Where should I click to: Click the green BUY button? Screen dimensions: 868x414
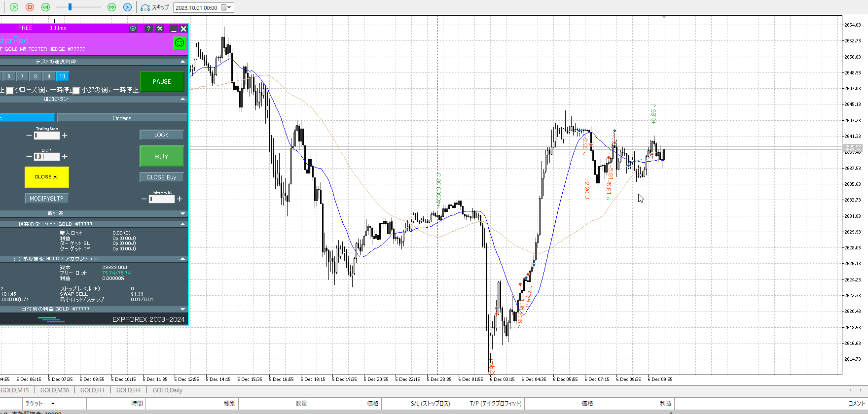161,156
